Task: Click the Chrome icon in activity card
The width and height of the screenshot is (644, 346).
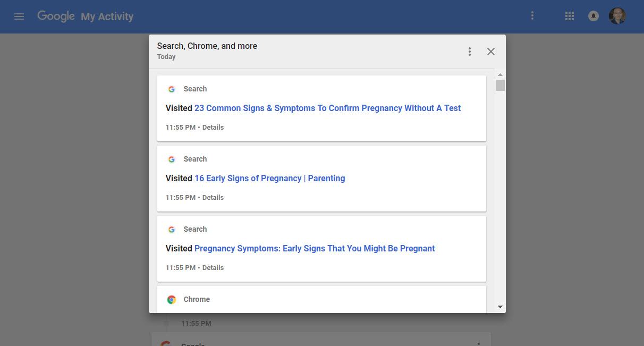Action: (x=172, y=300)
